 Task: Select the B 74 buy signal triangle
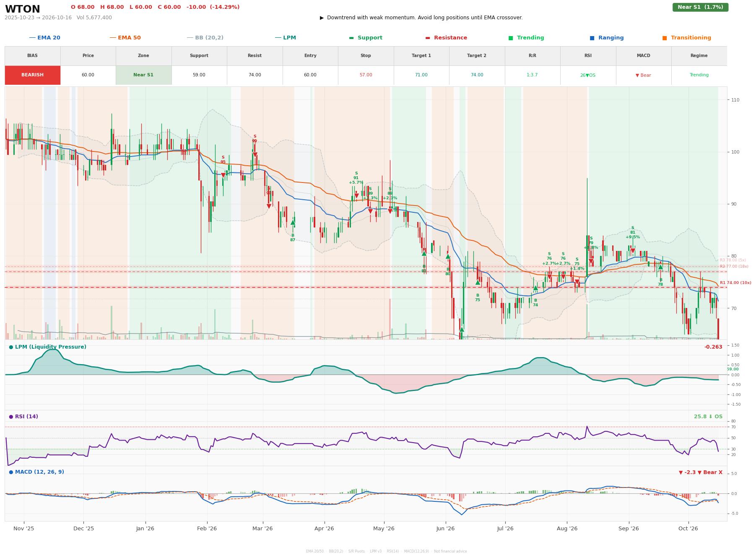point(535,288)
